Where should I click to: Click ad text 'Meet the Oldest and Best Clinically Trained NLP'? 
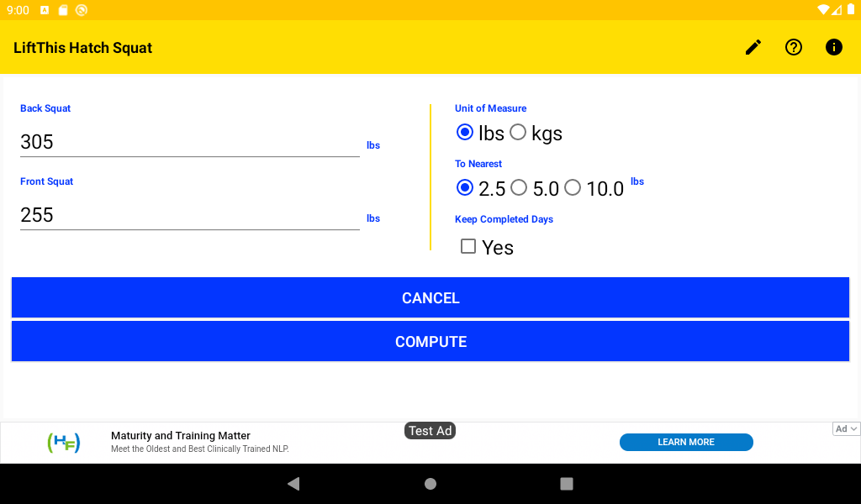point(200,449)
